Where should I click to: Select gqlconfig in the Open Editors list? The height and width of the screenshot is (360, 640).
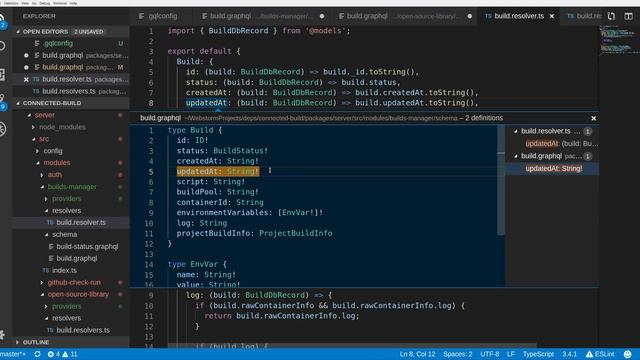71,43
